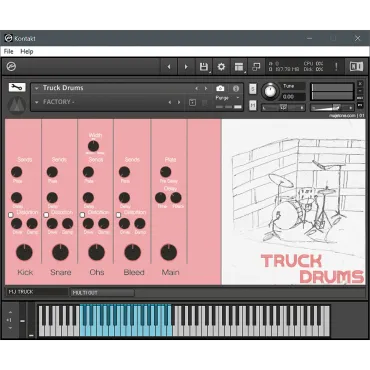This screenshot has width=370, height=370.
Task: Click the Kick Plate send knob
Action: click(16, 172)
